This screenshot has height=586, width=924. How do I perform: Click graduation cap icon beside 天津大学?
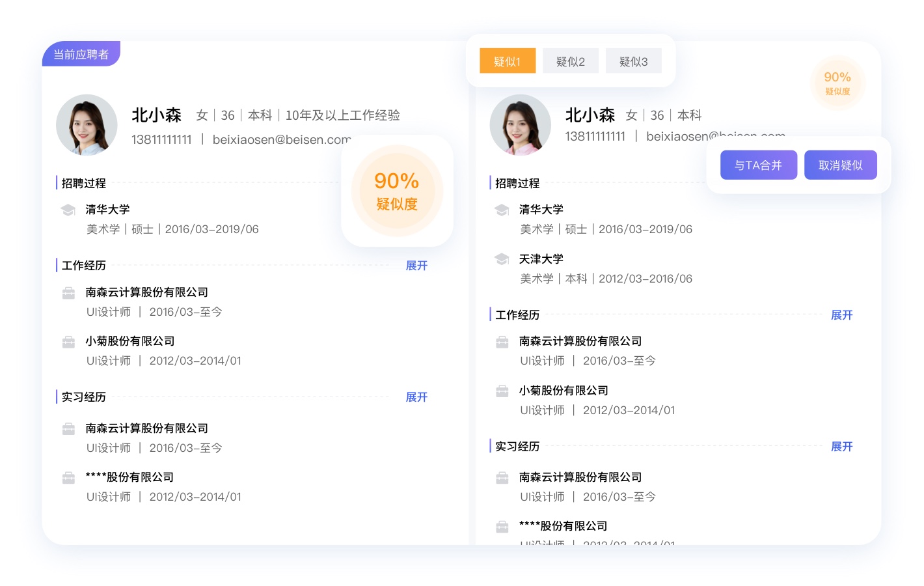tap(502, 259)
